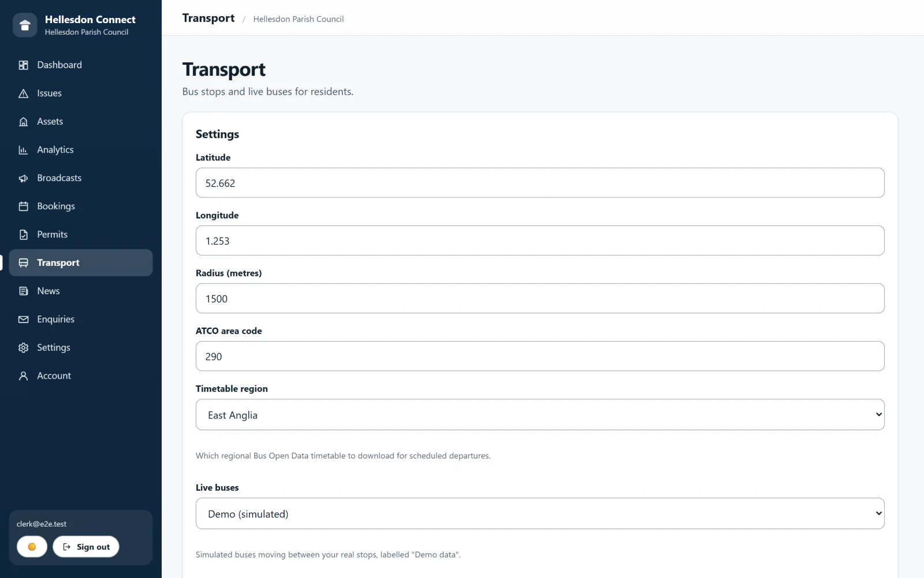Open the Timetable region dropdown
This screenshot has height=578, width=924.
click(540, 414)
